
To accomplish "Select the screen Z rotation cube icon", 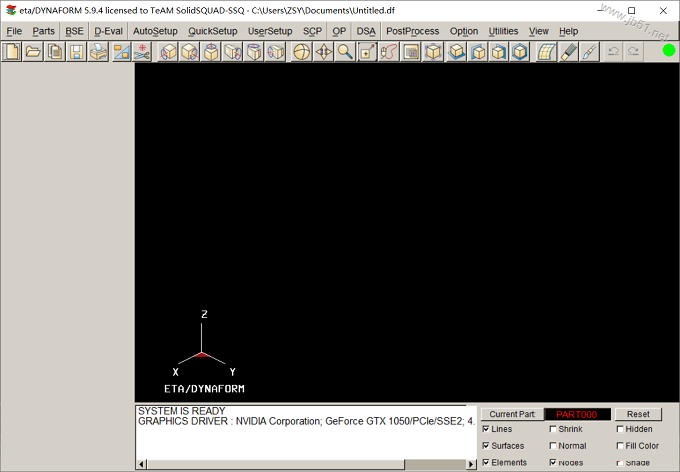I will click(x=275, y=52).
